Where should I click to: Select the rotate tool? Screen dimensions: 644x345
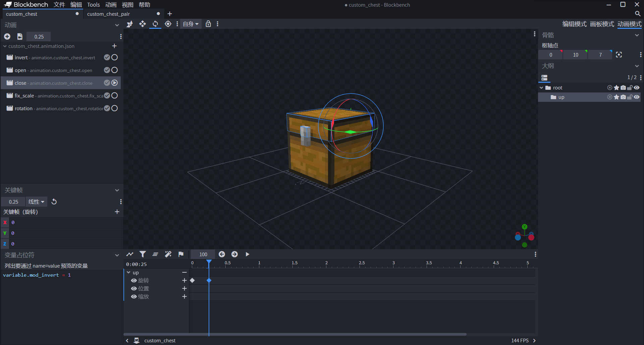point(155,24)
